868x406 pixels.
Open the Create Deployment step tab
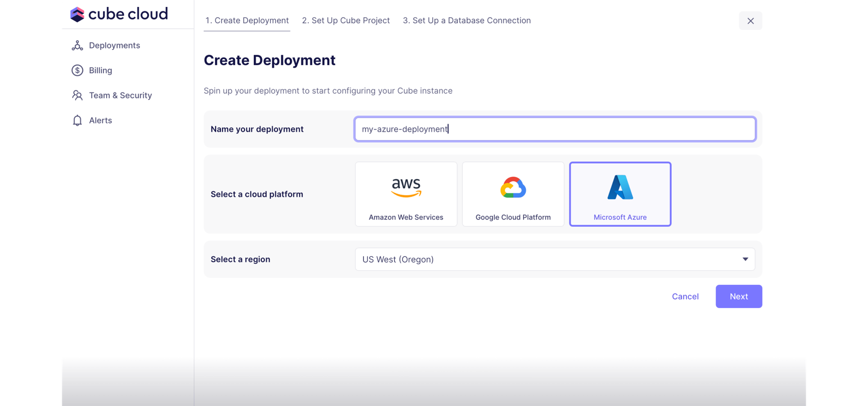pos(247,20)
